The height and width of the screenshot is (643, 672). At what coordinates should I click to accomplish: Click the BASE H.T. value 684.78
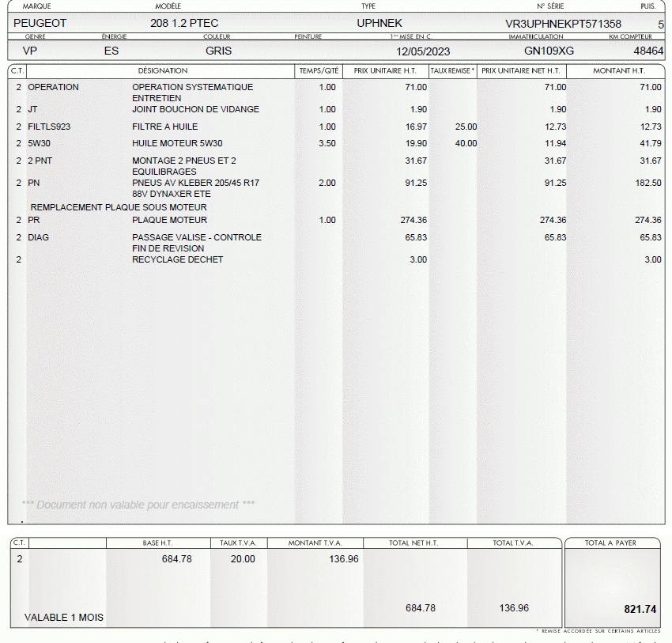click(176, 559)
